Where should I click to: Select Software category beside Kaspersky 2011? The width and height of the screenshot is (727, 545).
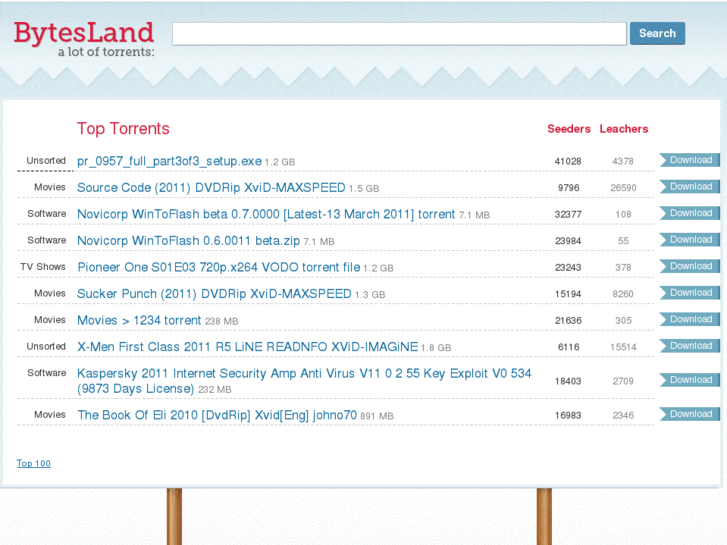pyautogui.click(x=47, y=372)
